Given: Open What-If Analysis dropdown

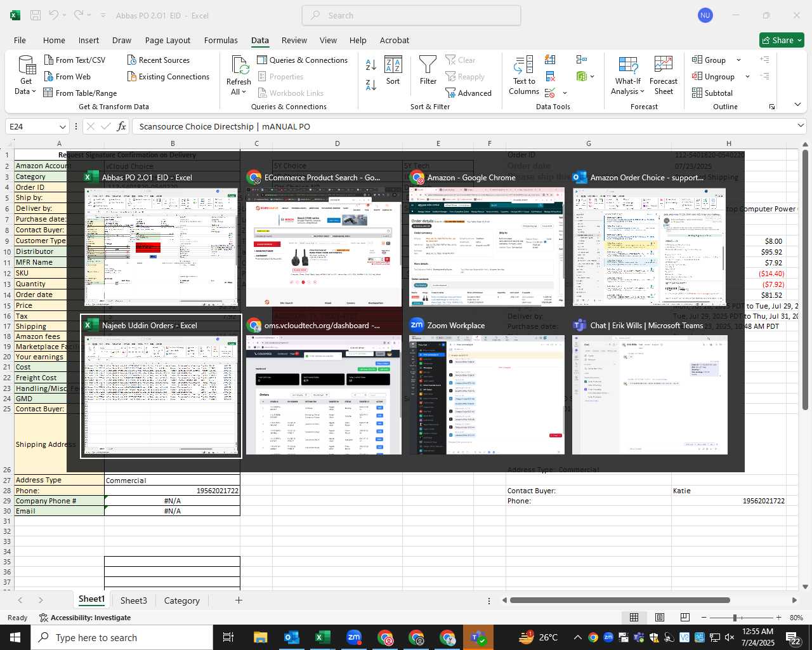Looking at the screenshot, I should tap(628, 76).
